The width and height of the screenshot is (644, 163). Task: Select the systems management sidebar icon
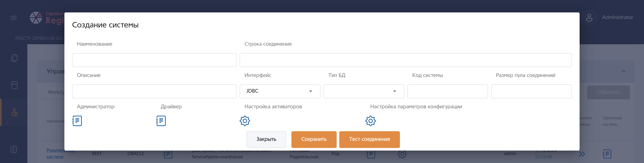(14, 112)
